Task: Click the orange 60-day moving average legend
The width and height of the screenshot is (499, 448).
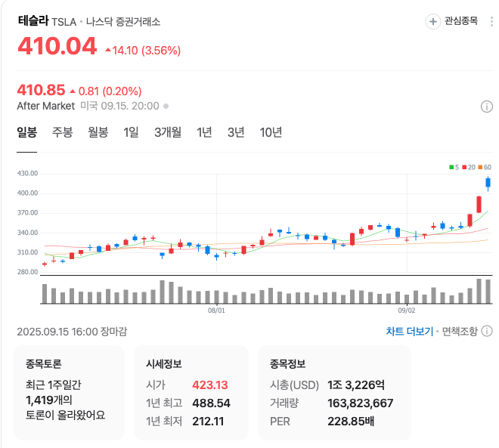Action: [485, 167]
